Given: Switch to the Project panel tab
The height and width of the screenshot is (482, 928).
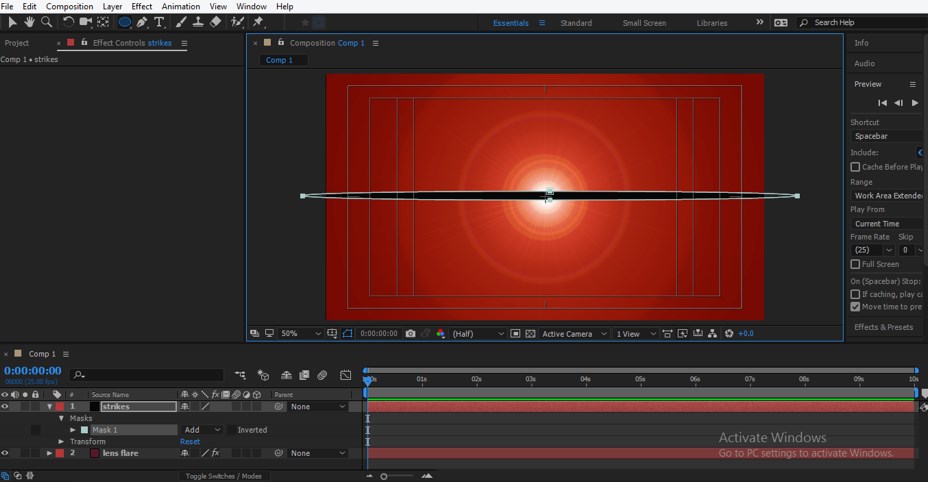Looking at the screenshot, I should coord(17,43).
